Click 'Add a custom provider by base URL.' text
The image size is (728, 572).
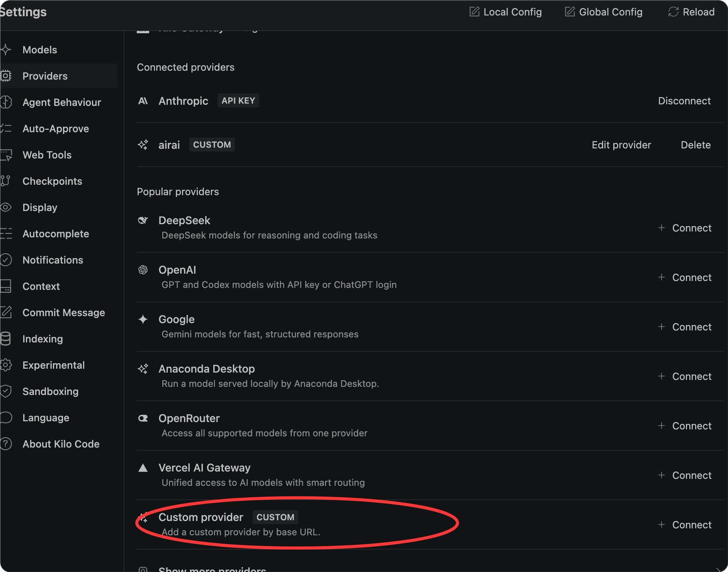click(x=241, y=532)
